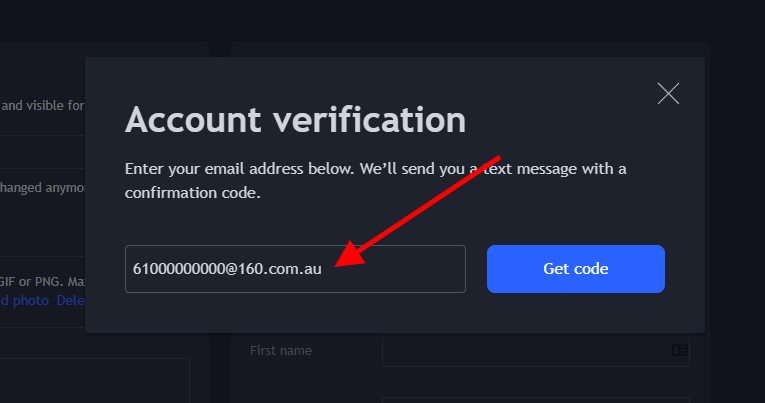The image size is (765, 403).
Task: Click the Account verification heading
Action: point(295,120)
